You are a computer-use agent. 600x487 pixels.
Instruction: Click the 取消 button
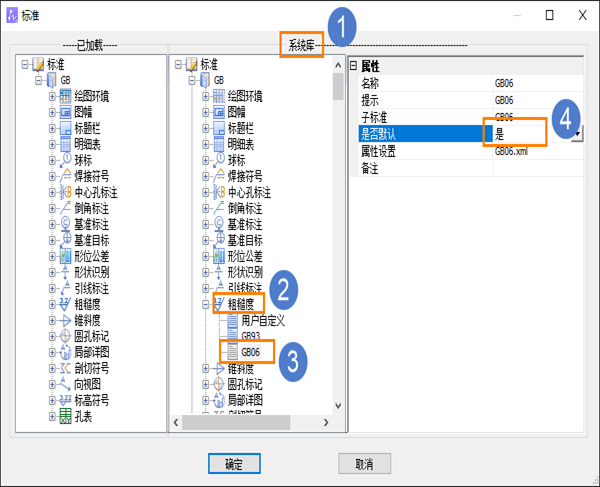coord(364,464)
